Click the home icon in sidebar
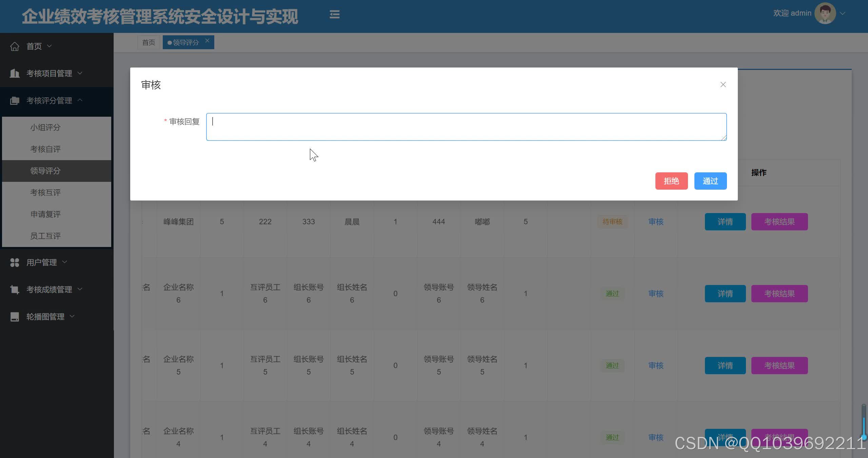The height and width of the screenshot is (458, 868). [x=15, y=46]
